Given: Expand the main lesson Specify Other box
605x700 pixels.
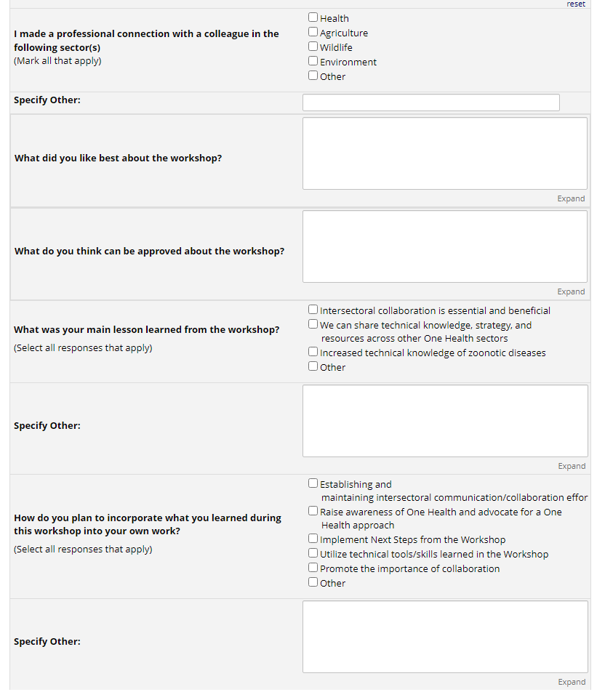Looking at the screenshot, I should [571, 466].
